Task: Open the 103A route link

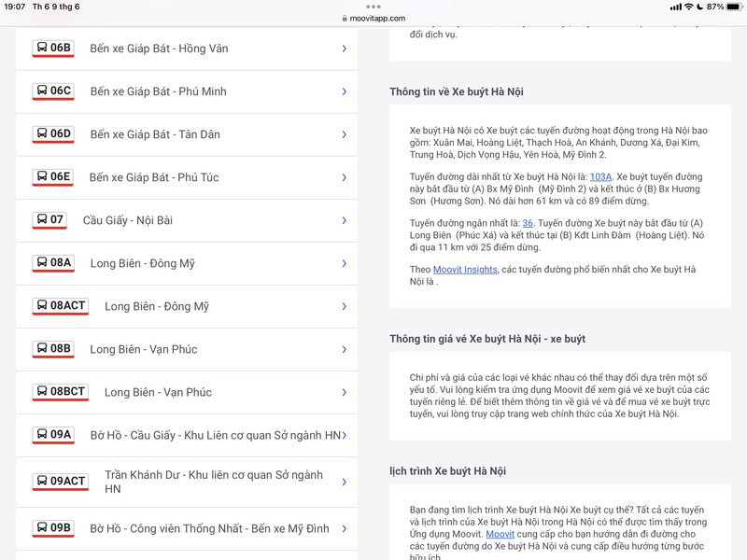Action: tap(600, 176)
